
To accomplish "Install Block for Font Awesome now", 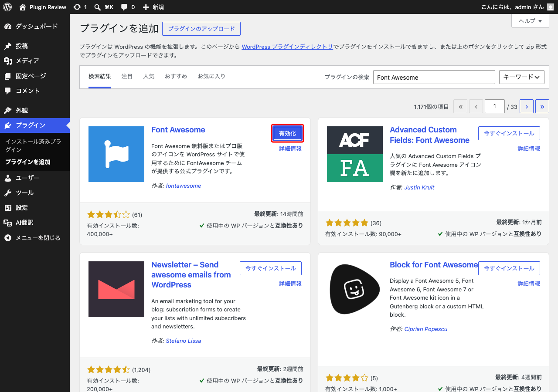I will pos(509,268).
